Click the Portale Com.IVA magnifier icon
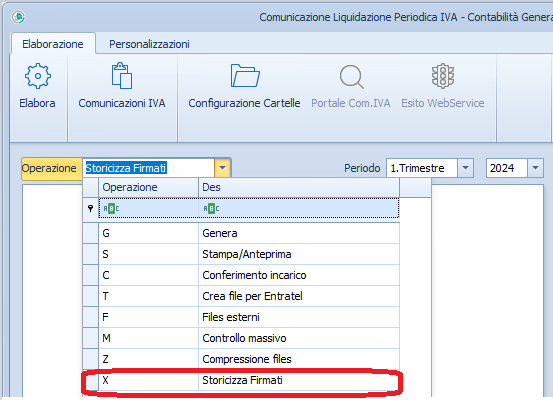 pos(351,77)
